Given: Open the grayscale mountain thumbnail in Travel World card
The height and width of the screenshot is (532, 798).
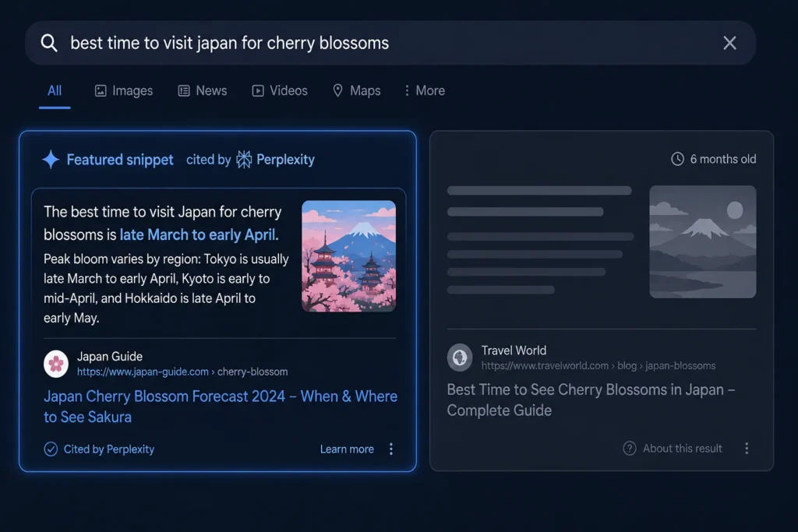Looking at the screenshot, I should (x=702, y=241).
